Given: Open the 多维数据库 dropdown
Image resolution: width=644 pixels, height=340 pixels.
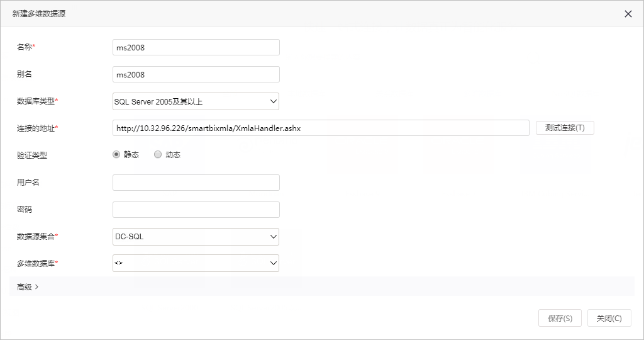Looking at the screenshot, I should pos(196,263).
